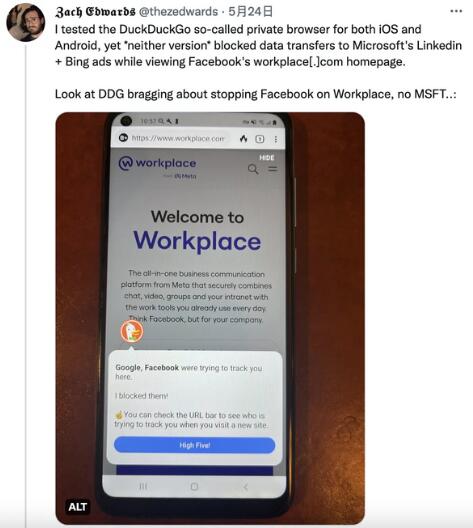Tap the DuckDuckGo duck mascot icon

[x=132, y=332]
